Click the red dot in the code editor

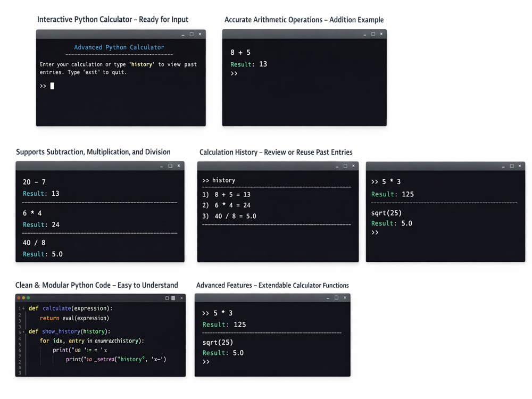pyautogui.click(x=19, y=297)
